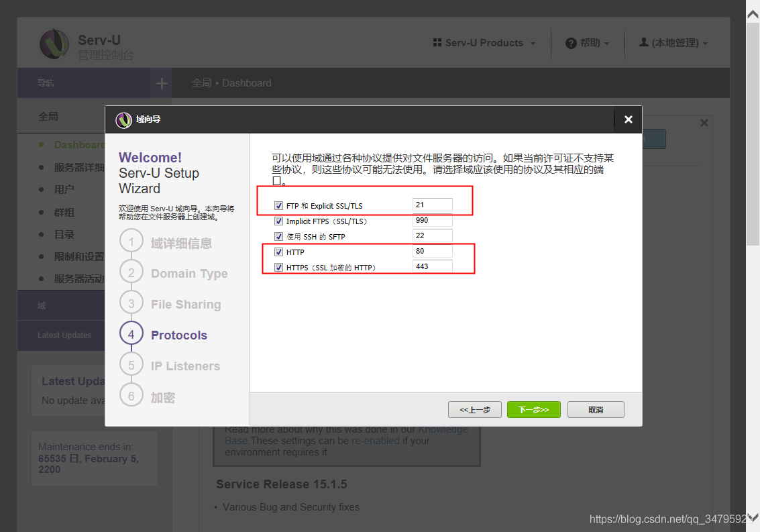Image resolution: width=760 pixels, height=532 pixels.
Task: Click the page scrollbar up arrow
Action: point(753,15)
